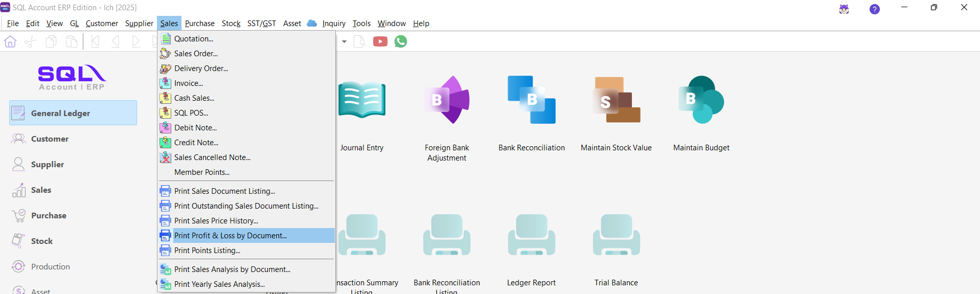Switch to Customer sidebar section
This screenshot has width=980, height=294.
point(50,139)
